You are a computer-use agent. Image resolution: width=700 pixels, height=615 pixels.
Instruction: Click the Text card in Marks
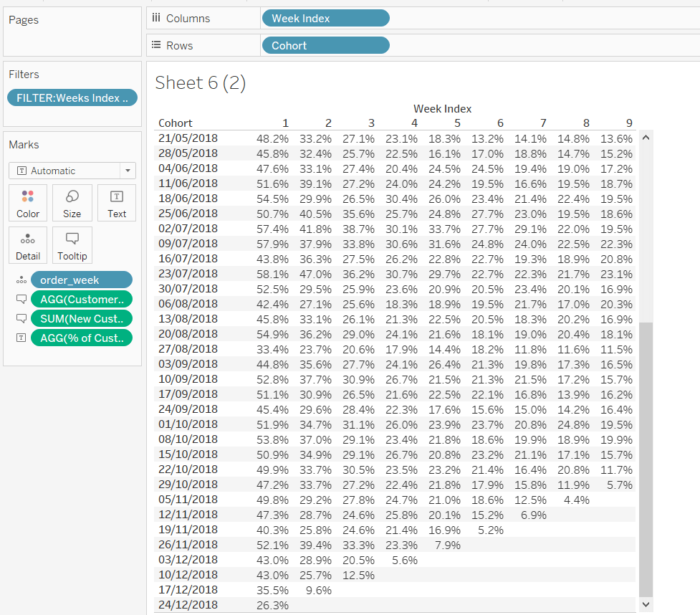pyautogui.click(x=117, y=203)
